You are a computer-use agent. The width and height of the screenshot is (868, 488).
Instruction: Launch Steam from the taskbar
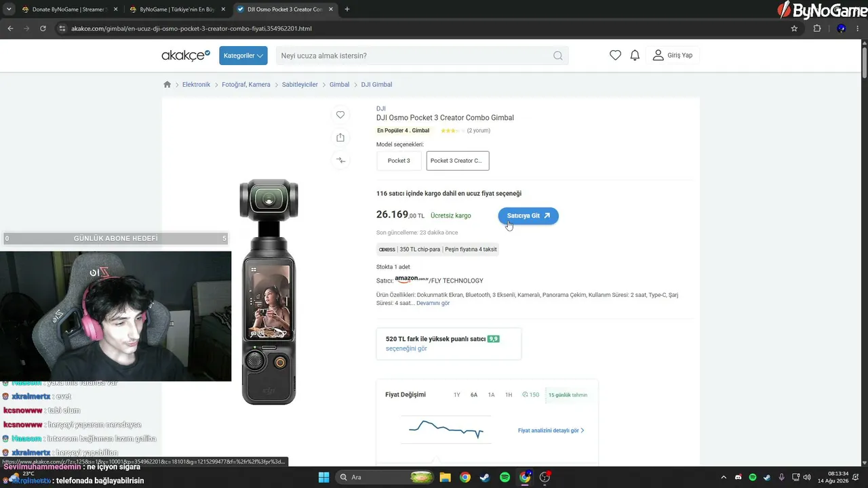tap(485, 477)
